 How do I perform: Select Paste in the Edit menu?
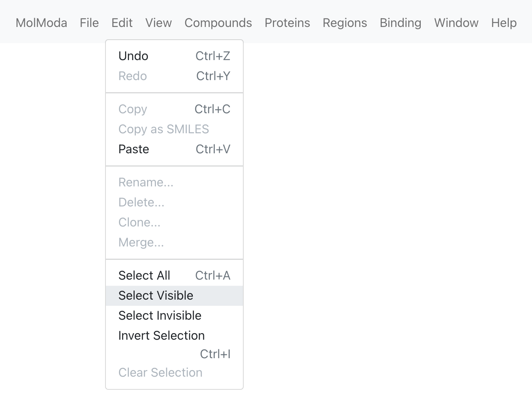coord(174,149)
